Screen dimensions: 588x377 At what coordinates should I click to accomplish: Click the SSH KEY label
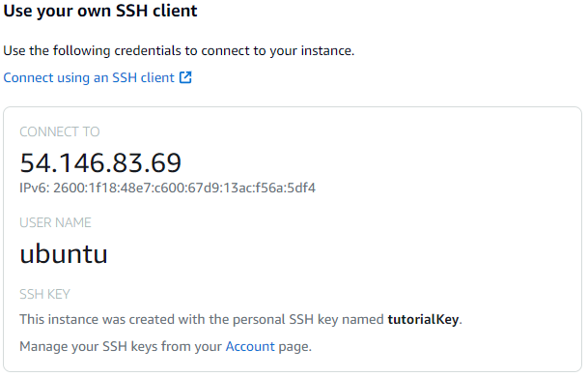(45, 294)
